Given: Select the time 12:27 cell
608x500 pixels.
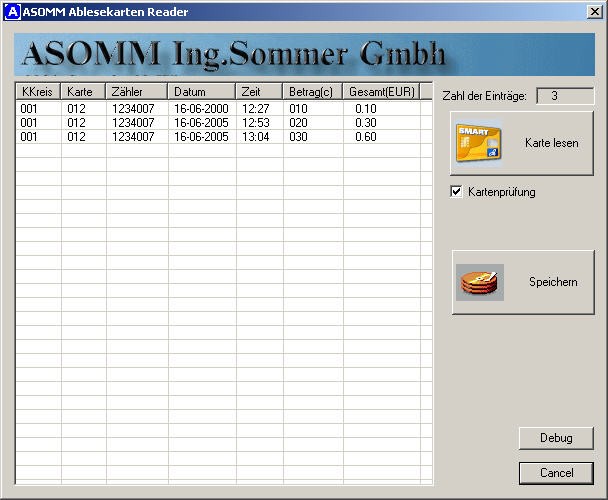Looking at the screenshot, I should pyautogui.click(x=259, y=109).
